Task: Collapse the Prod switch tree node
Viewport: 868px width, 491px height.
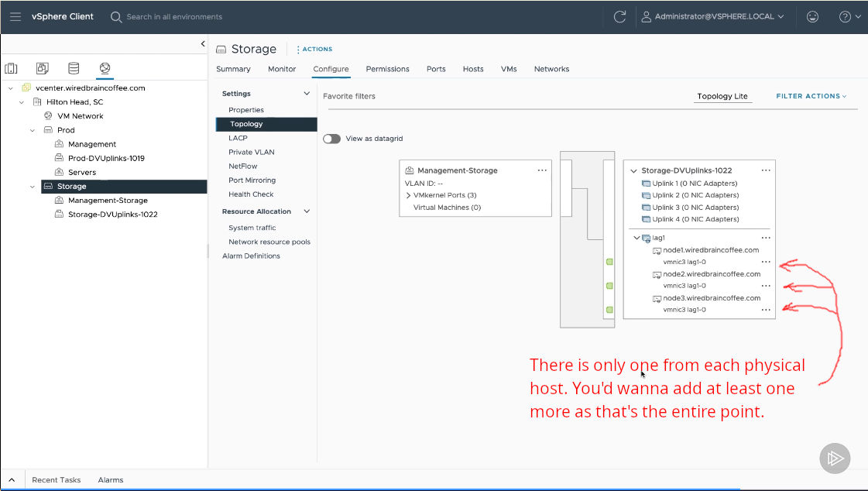Action: pos(33,130)
